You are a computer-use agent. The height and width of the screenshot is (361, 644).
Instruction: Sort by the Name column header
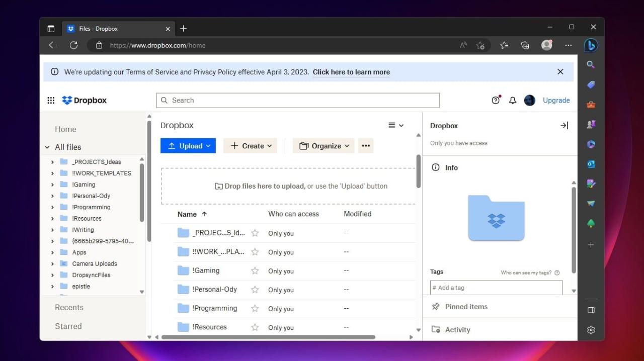[x=192, y=214]
